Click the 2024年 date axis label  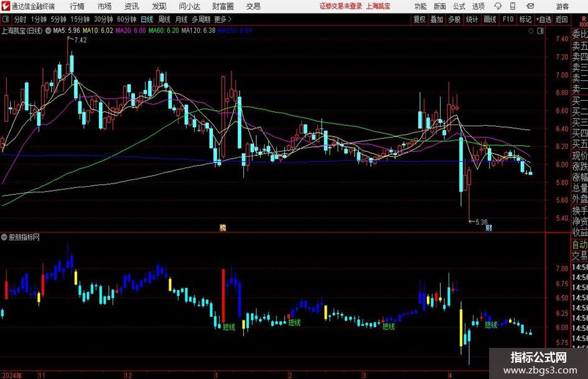[x=12, y=375]
